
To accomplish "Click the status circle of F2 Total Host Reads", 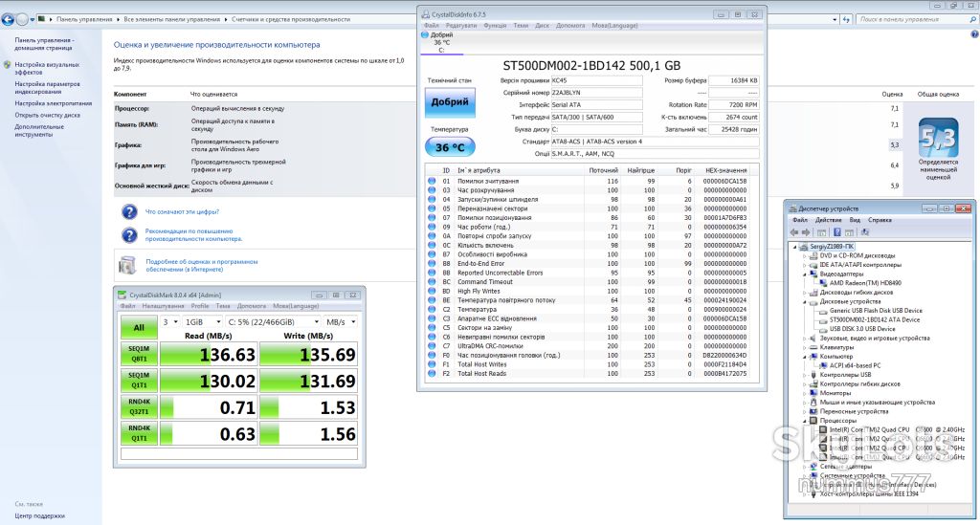I will 432,374.
